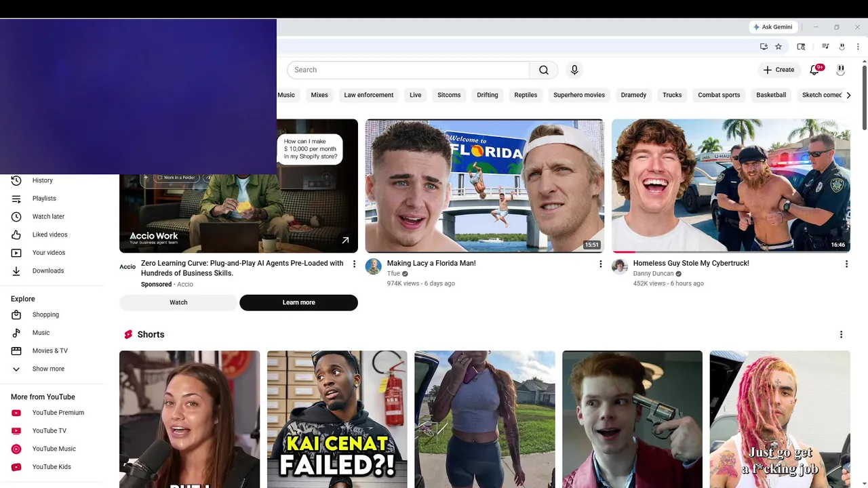Open the browser media controls icon
The image size is (868, 488).
pyautogui.click(x=825, y=47)
